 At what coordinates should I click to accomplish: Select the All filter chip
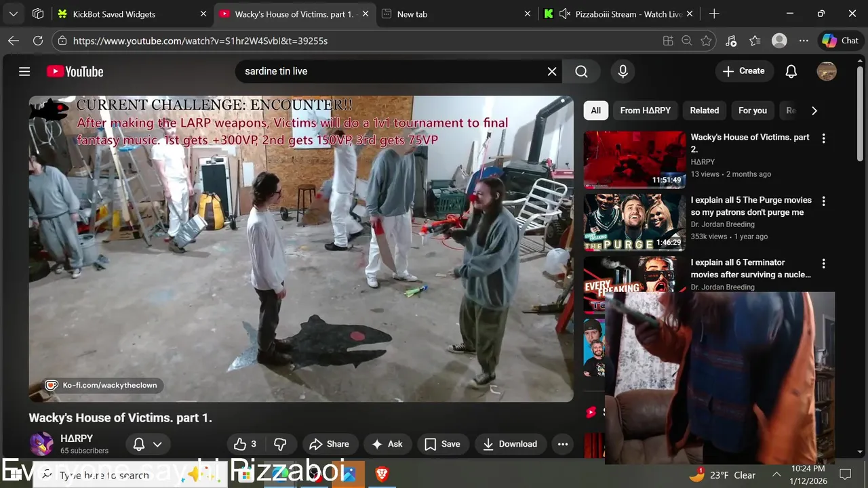(595, 110)
